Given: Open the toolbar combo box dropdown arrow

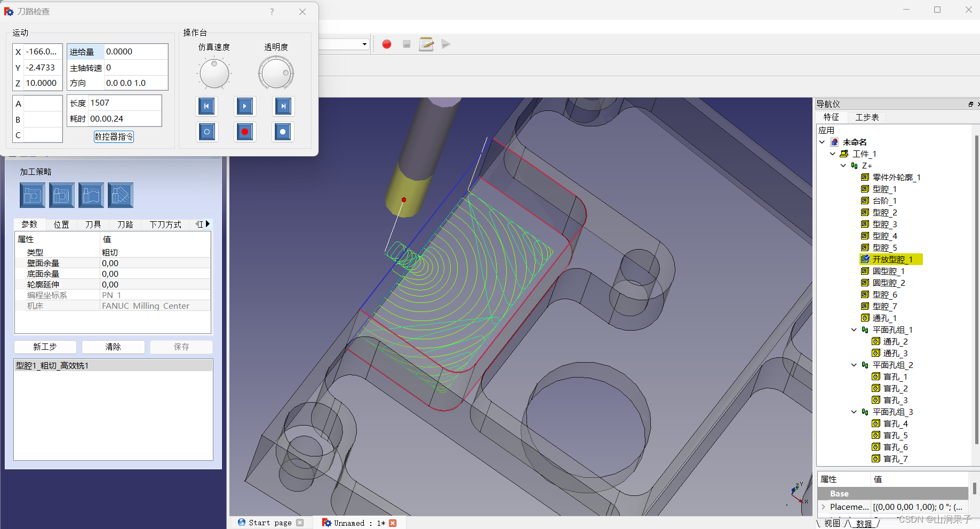Looking at the screenshot, I should (365, 44).
